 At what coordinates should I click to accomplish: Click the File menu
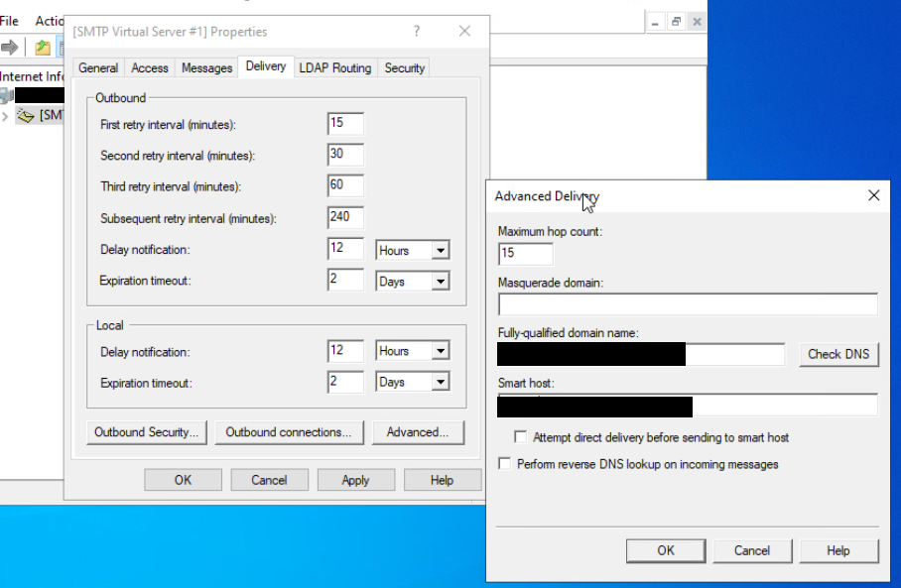click(9, 21)
